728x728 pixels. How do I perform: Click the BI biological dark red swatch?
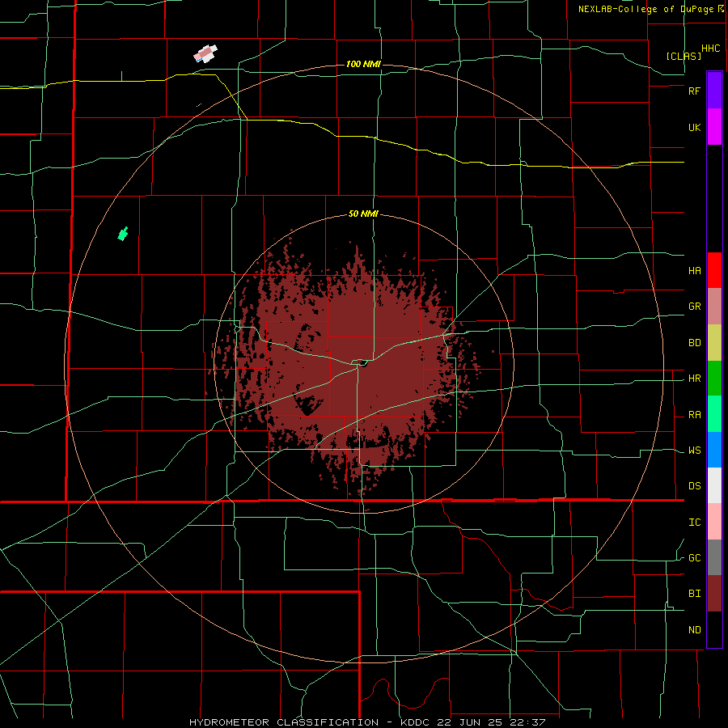click(714, 594)
